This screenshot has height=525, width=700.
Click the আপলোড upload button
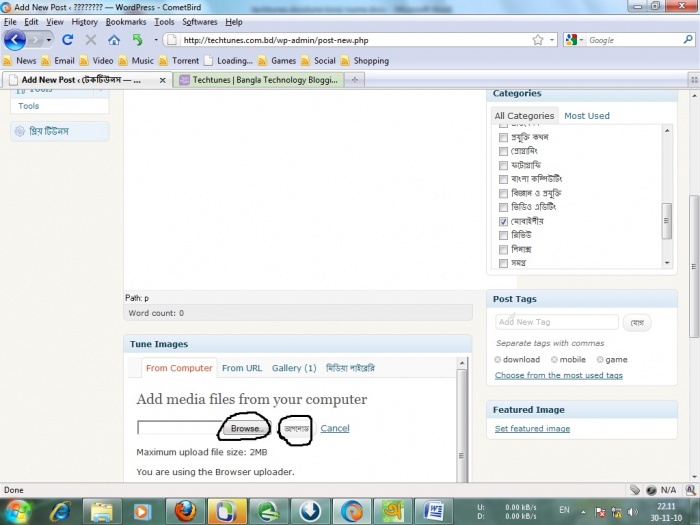click(296, 429)
